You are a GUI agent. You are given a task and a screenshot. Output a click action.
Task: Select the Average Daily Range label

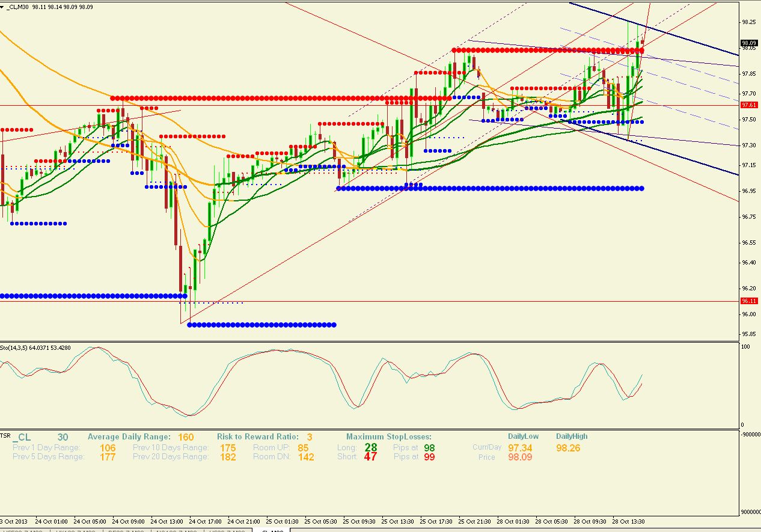pyautogui.click(x=129, y=437)
